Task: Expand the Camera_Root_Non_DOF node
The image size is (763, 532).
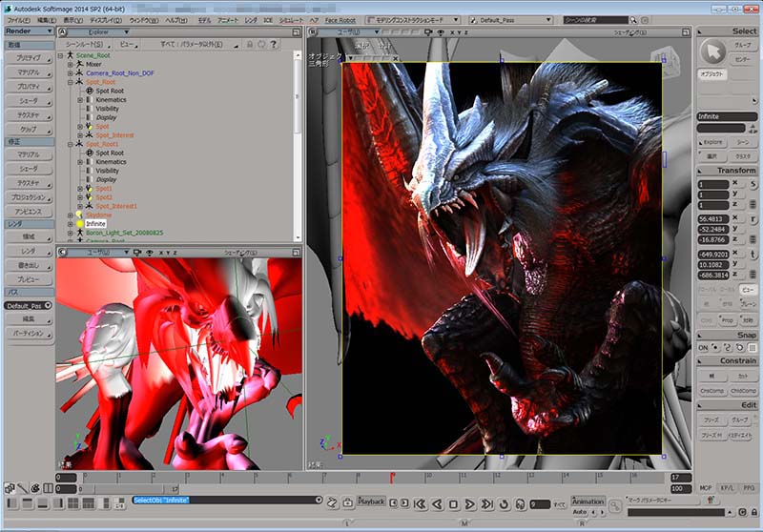Action: click(71, 73)
